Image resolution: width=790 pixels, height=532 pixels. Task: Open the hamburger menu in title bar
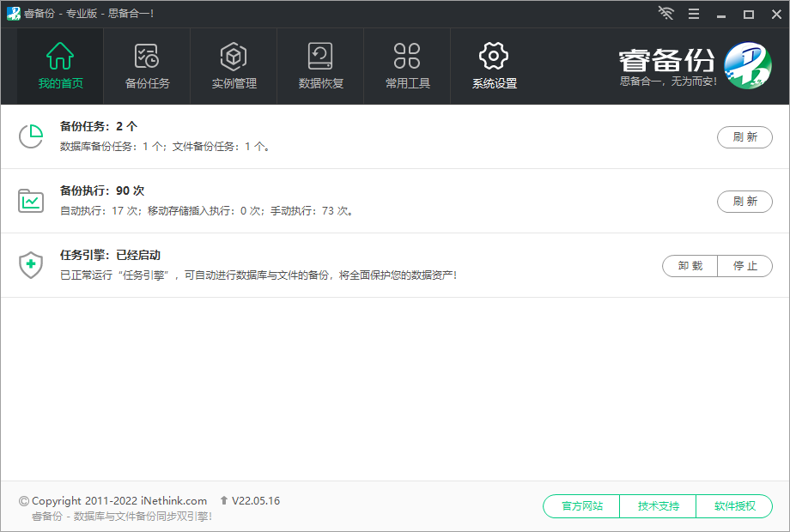(694, 14)
